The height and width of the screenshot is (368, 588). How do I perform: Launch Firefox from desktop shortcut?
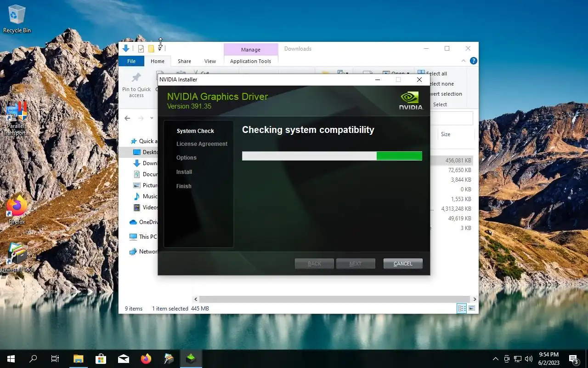click(17, 210)
